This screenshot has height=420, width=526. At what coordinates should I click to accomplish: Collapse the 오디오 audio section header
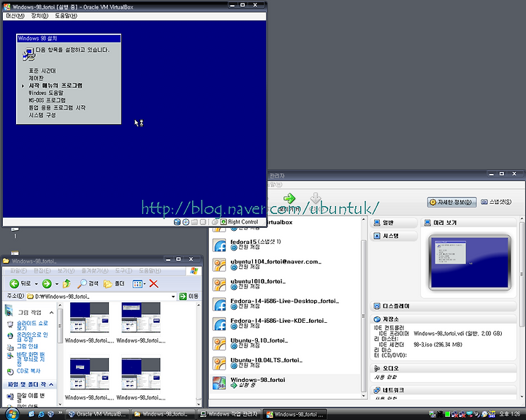(443, 368)
